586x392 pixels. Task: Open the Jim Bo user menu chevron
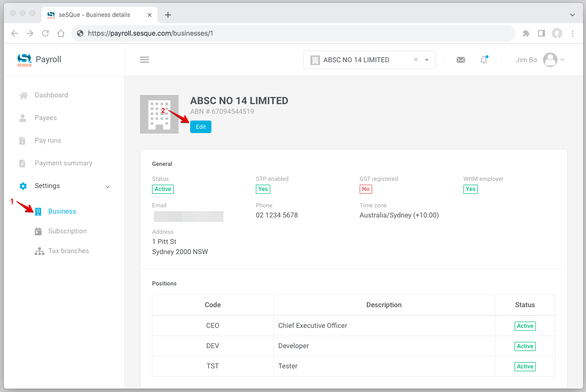562,60
